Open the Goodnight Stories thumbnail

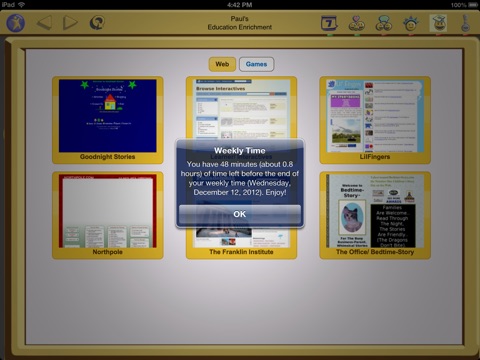108,120
